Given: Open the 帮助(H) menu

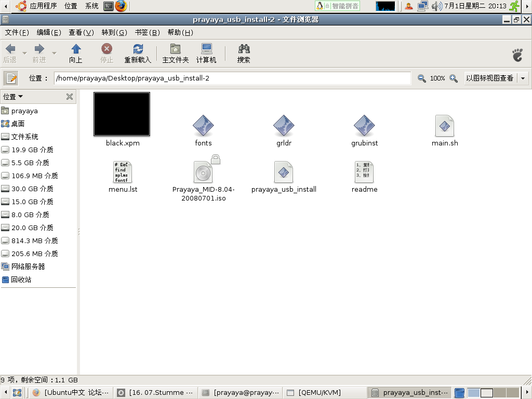Looking at the screenshot, I should tap(180, 32).
